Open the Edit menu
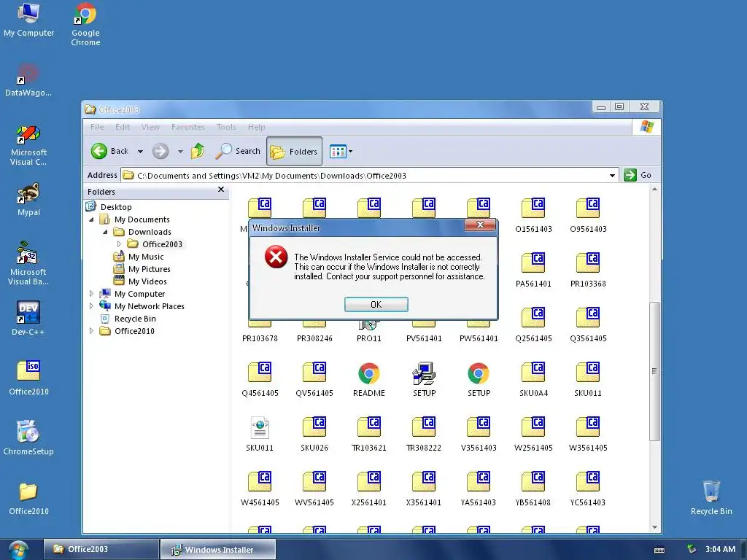Viewport: 747px width, 560px height. pyautogui.click(x=123, y=127)
